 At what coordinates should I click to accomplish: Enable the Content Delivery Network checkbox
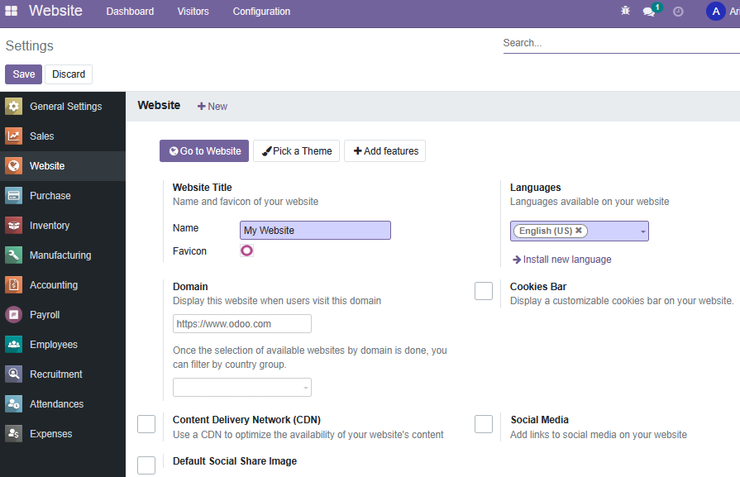coord(146,424)
